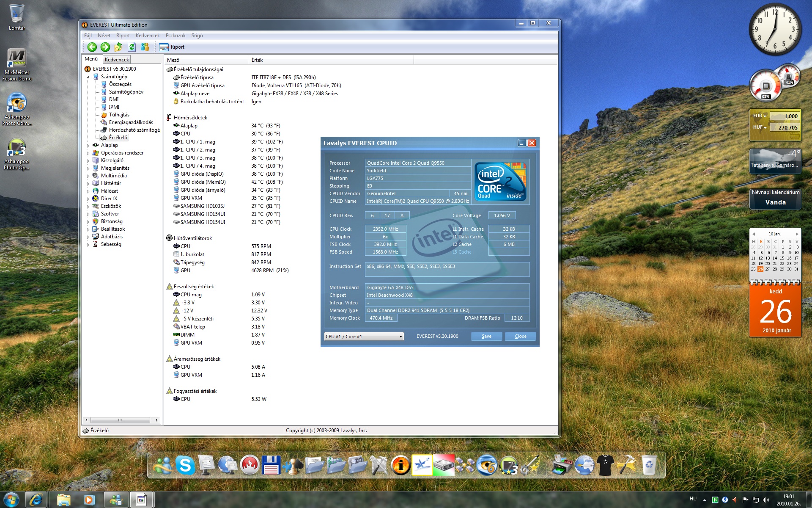This screenshot has height=508, width=812.
Task: Click the volume speaker icon in tray
Action: [766, 500]
